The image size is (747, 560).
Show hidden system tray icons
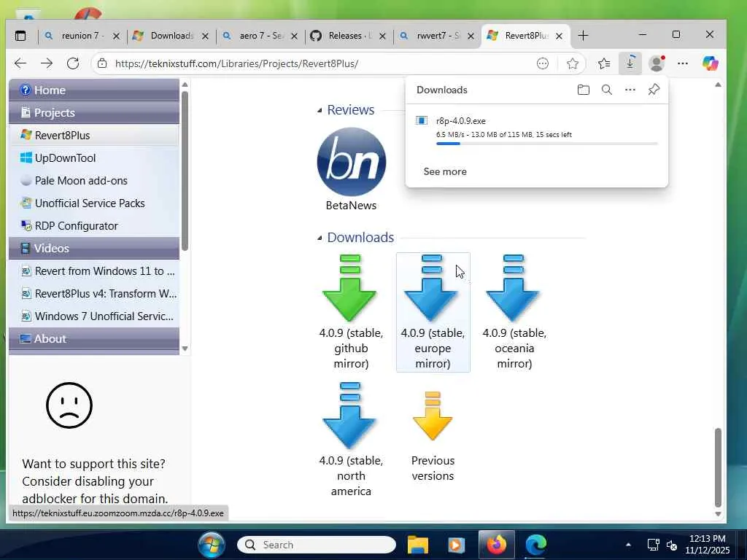[x=628, y=545]
